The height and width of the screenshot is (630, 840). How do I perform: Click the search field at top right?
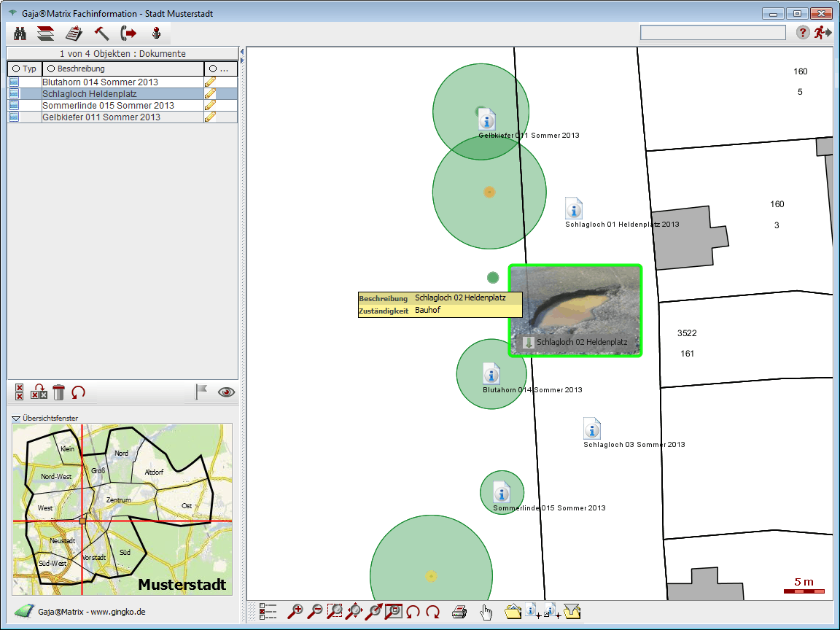coord(712,33)
